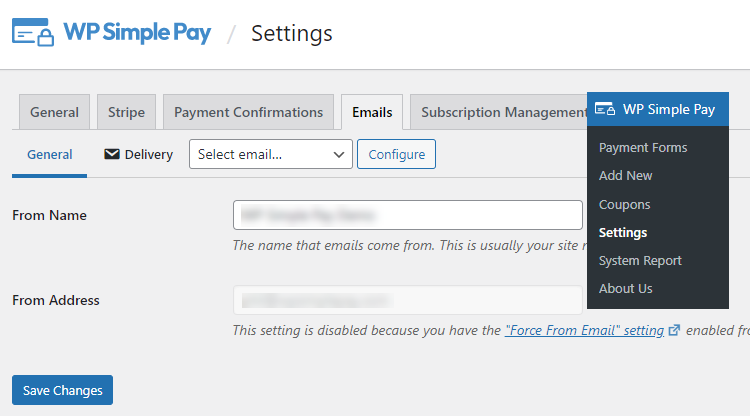Click the WP Simple Pay sidebar menu icon
The image size is (750, 416).
[604, 109]
